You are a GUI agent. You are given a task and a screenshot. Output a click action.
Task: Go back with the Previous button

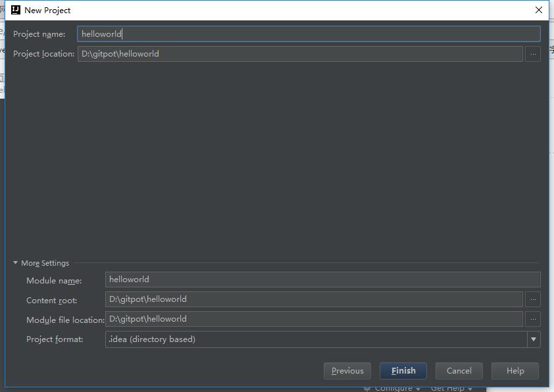347,371
